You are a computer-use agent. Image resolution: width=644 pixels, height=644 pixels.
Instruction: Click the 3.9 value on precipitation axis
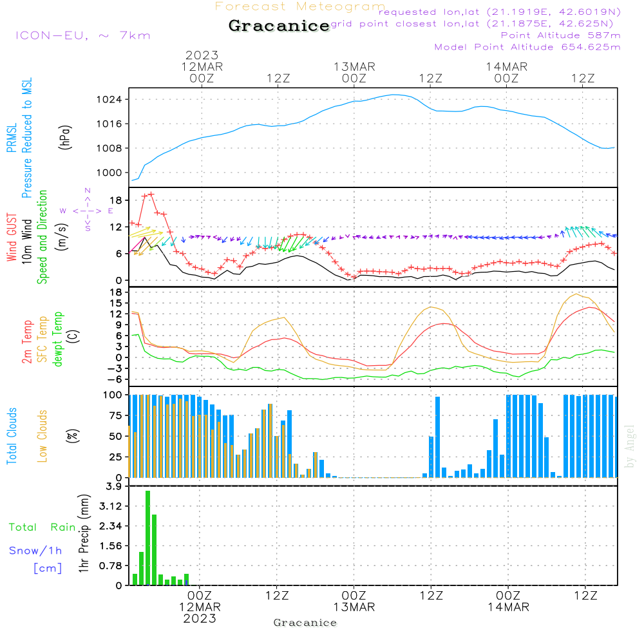pos(114,487)
